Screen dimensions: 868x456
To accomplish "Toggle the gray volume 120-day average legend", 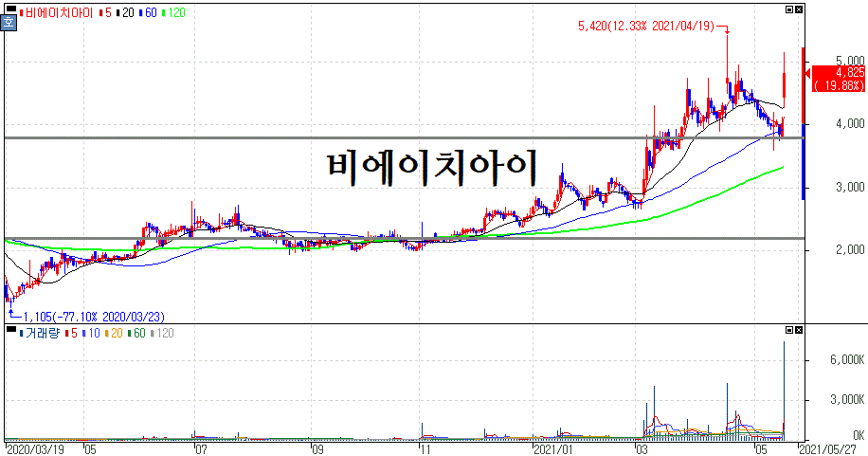I will (162, 333).
